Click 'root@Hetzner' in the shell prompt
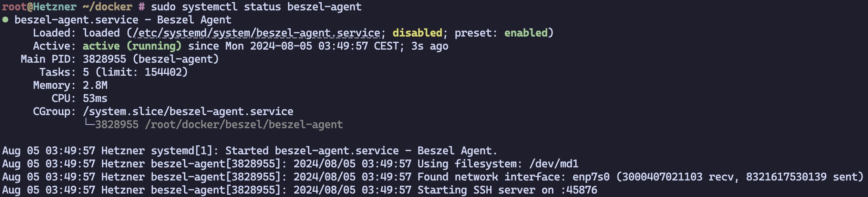Screen dimensions: 868x197 tap(39, 7)
